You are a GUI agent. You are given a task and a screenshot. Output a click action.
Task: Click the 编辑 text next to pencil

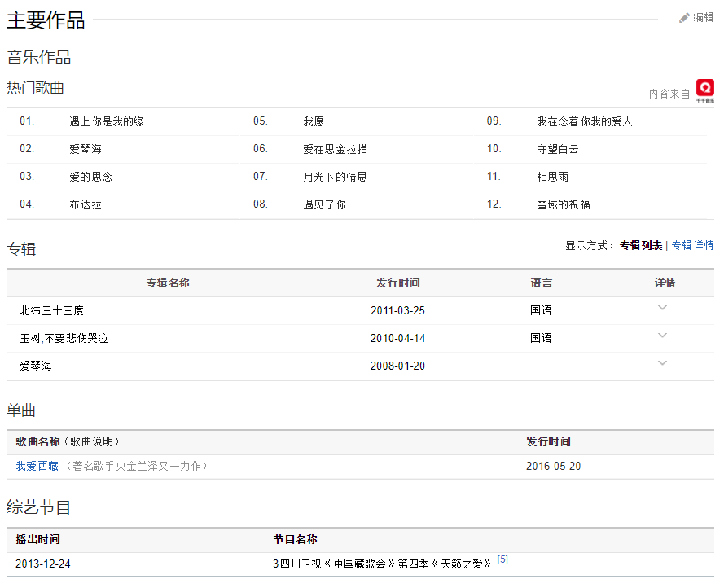coord(703,18)
